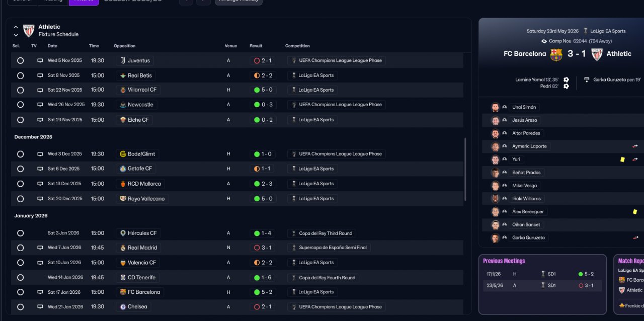Image resolution: width=644 pixels, height=321 pixels.
Task: Click the substitution arrows icon beside Aymeric Laporte
Action: coord(635,146)
